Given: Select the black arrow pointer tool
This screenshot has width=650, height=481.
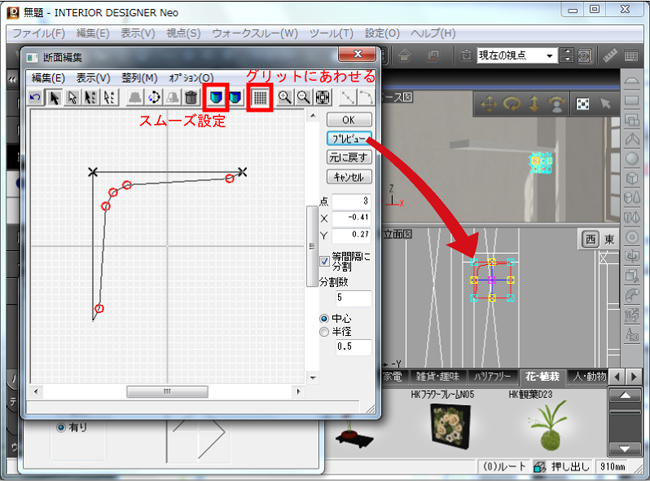Looking at the screenshot, I should [55, 98].
